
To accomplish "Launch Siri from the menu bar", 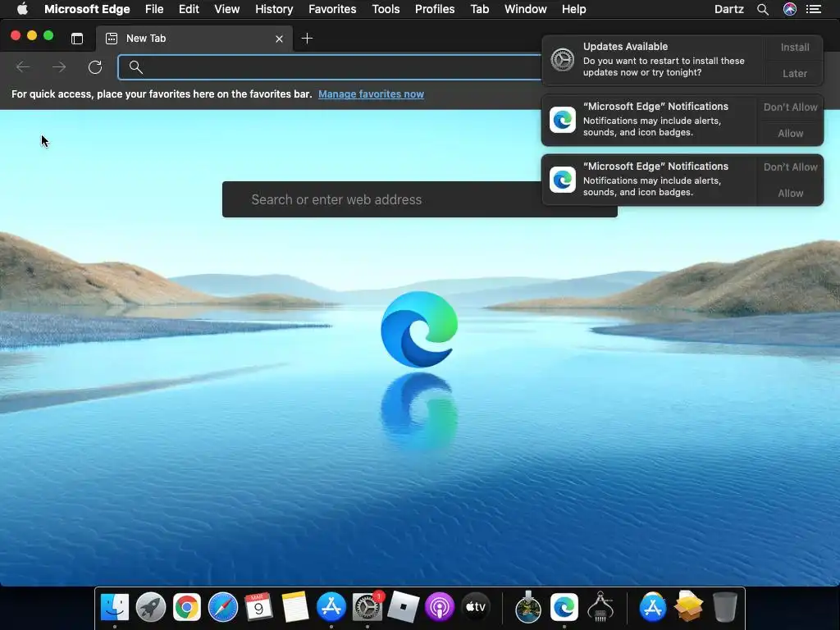I will [790, 9].
